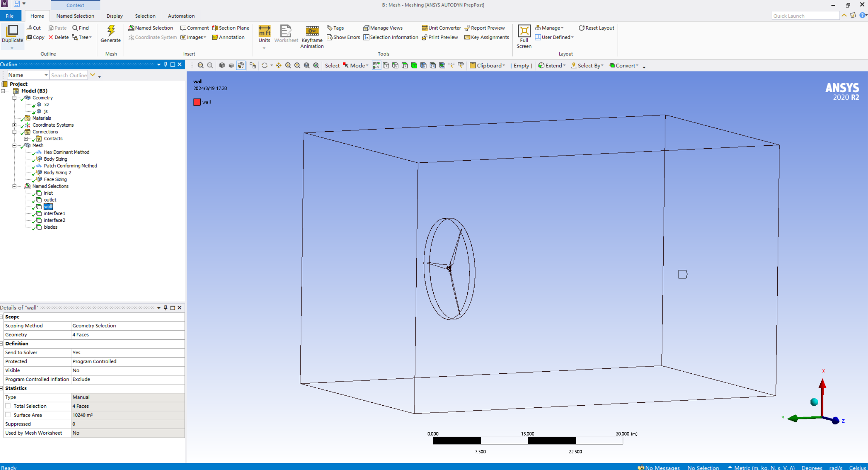This screenshot has height=470, width=868.
Task: Click in the Search Outline field
Action: (x=69, y=75)
